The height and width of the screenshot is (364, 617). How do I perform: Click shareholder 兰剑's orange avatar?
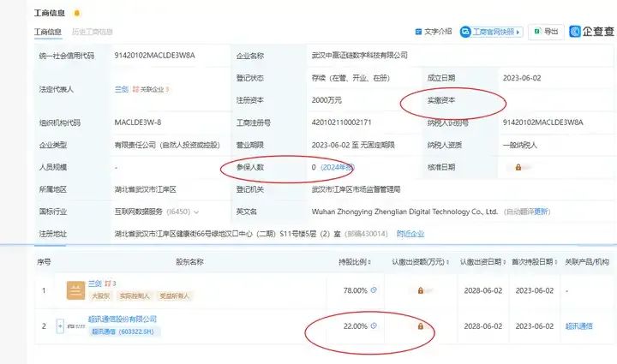tap(75, 290)
